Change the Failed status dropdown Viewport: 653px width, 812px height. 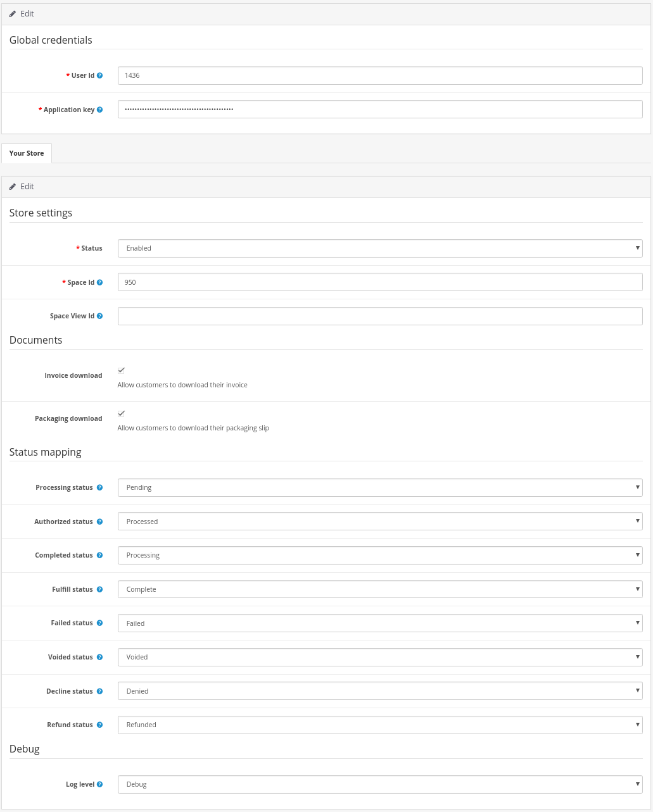(x=380, y=623)
